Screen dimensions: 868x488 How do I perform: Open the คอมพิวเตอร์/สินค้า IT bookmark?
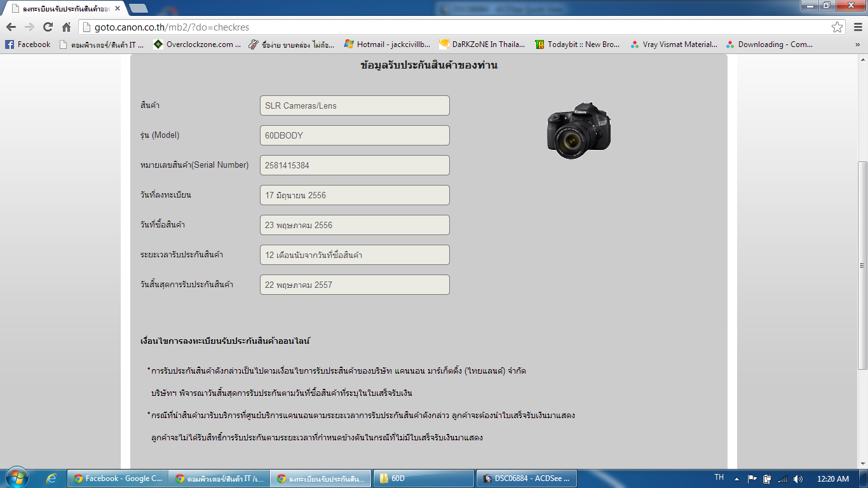pyautogui.click(x=102, y=44)
